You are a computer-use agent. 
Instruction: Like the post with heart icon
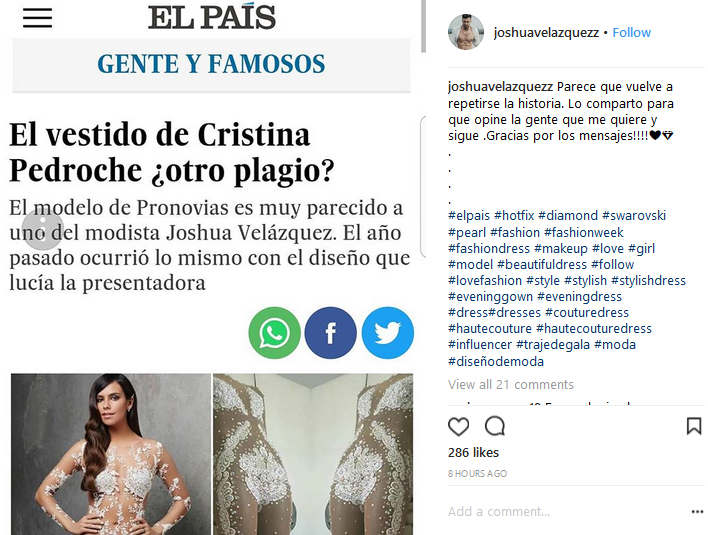point(458,426)
